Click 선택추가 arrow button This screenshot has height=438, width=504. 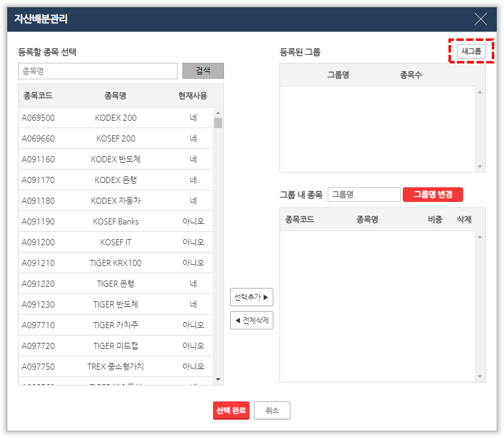pyautogui.click(x=251, y=297)
